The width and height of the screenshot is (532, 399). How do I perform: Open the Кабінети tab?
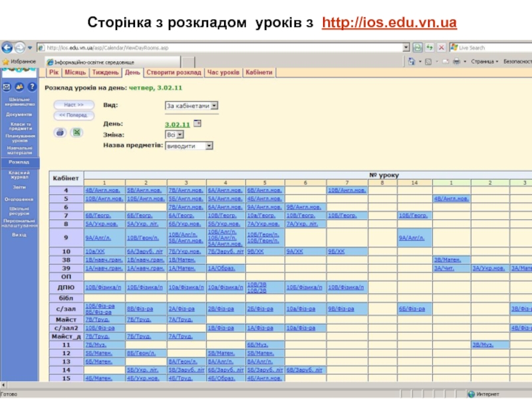[x=259, y=72]
